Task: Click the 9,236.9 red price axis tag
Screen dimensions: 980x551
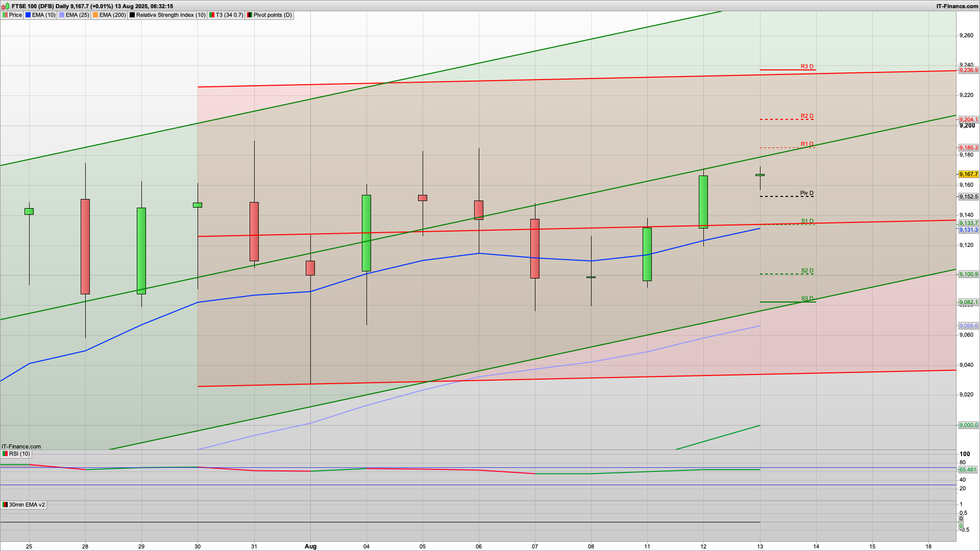Action: pos(968,70)
